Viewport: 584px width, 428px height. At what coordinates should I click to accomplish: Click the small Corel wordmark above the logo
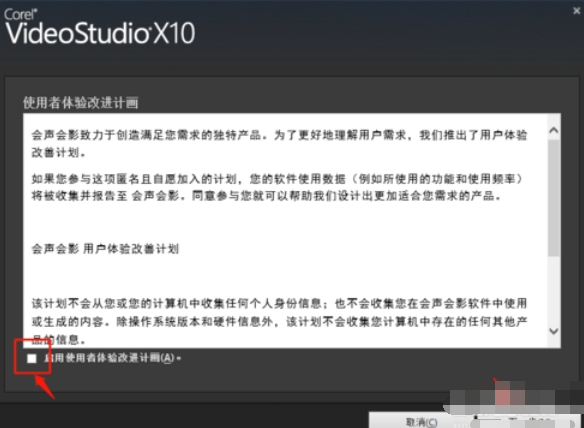tap(21, 14)
